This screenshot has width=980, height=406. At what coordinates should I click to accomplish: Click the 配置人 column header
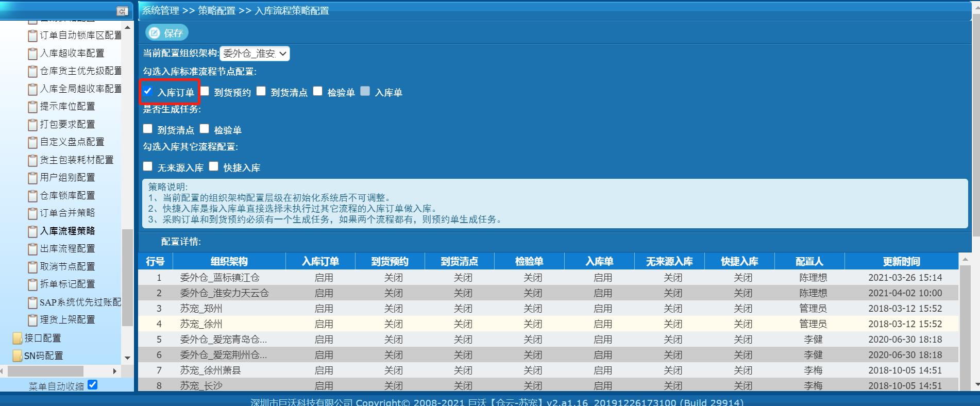click(x=809, y=261)
